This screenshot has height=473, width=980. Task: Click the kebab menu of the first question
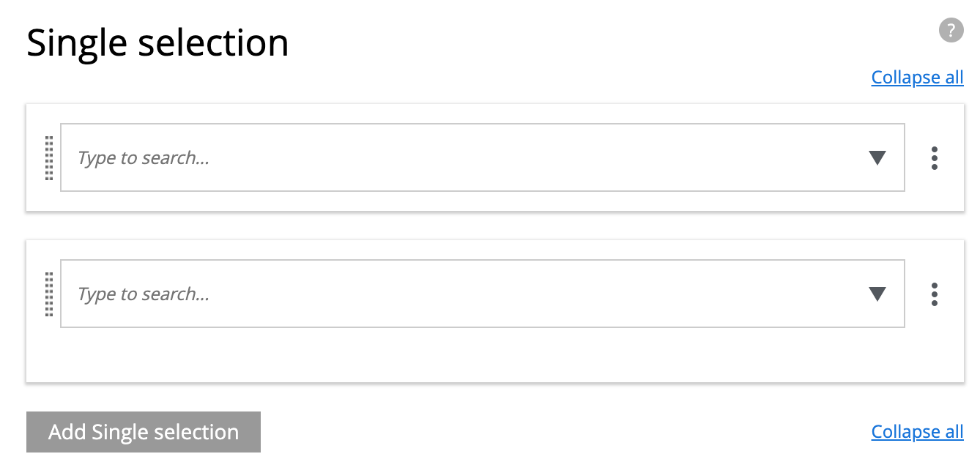tap(935, 158)
